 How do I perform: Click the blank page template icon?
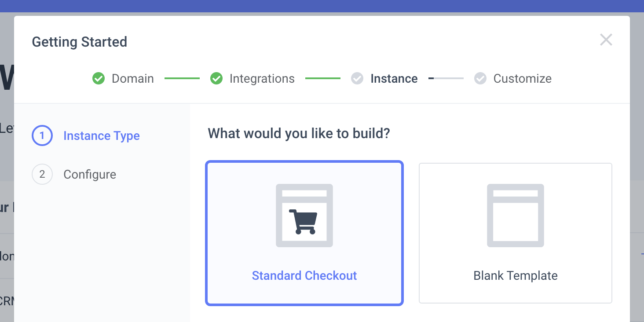515,216
